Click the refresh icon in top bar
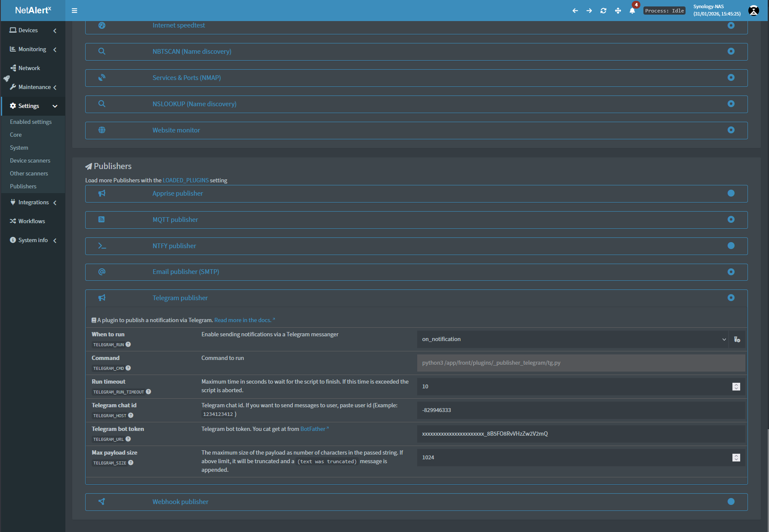The height and width of the screenshot is (532, 769). pos(603,11)
